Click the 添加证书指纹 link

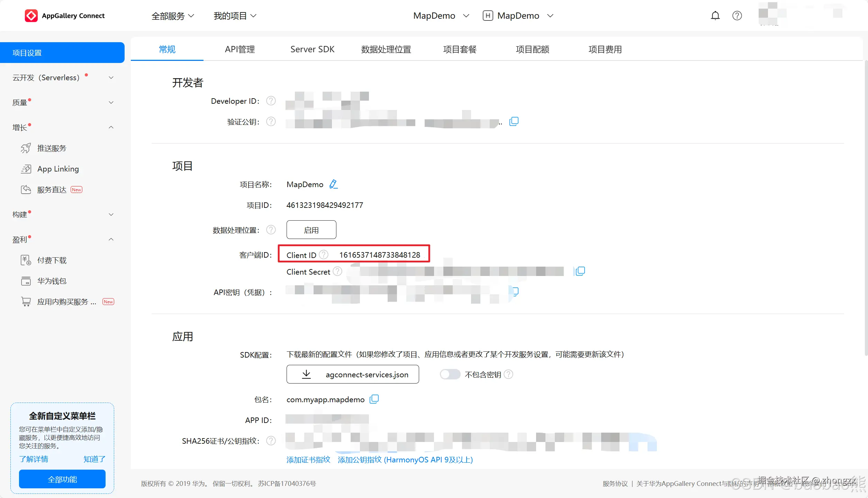[x=308, y=460]
